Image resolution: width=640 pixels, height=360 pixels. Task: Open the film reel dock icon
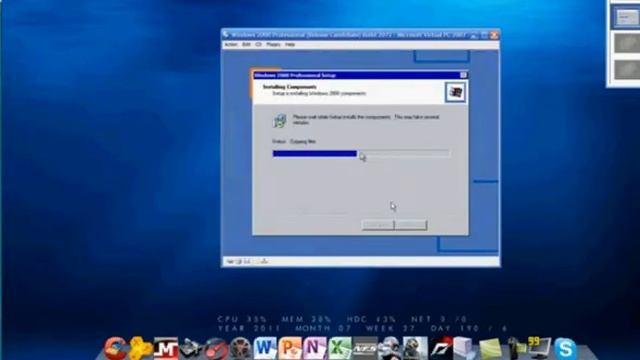coord(240,349)
